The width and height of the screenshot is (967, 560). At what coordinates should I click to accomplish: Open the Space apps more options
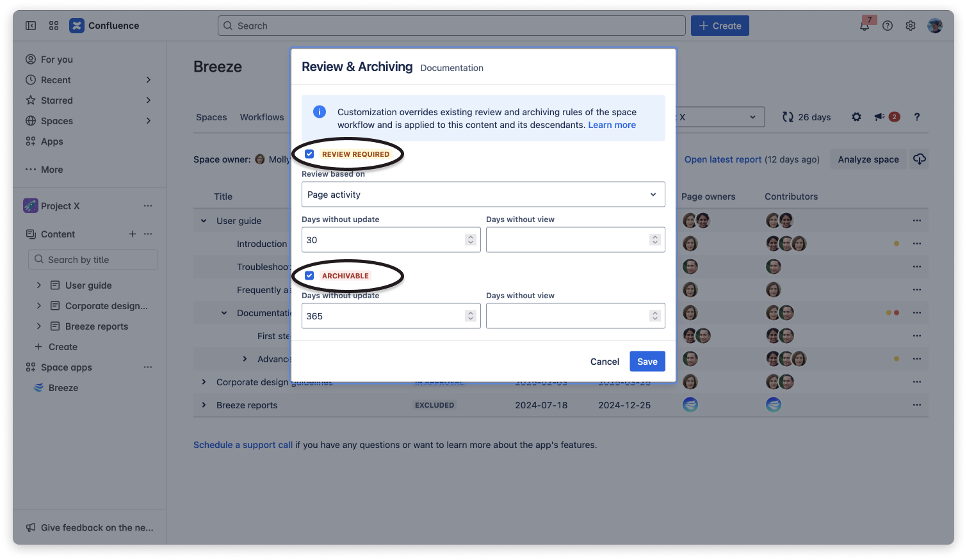pos(148,367)
